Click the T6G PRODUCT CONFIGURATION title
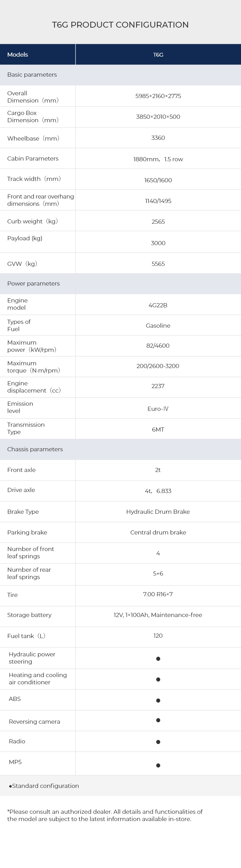 [120, 25]
